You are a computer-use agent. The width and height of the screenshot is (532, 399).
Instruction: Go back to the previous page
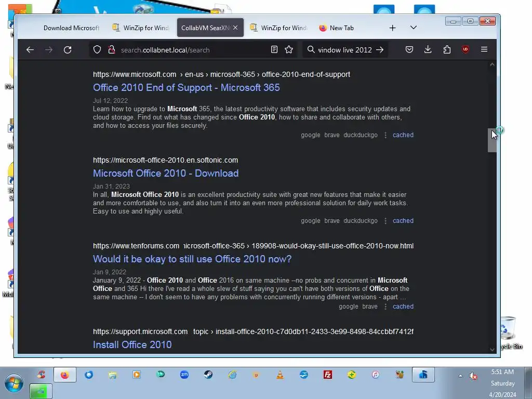pyautogui.click(x=30, y=50)
